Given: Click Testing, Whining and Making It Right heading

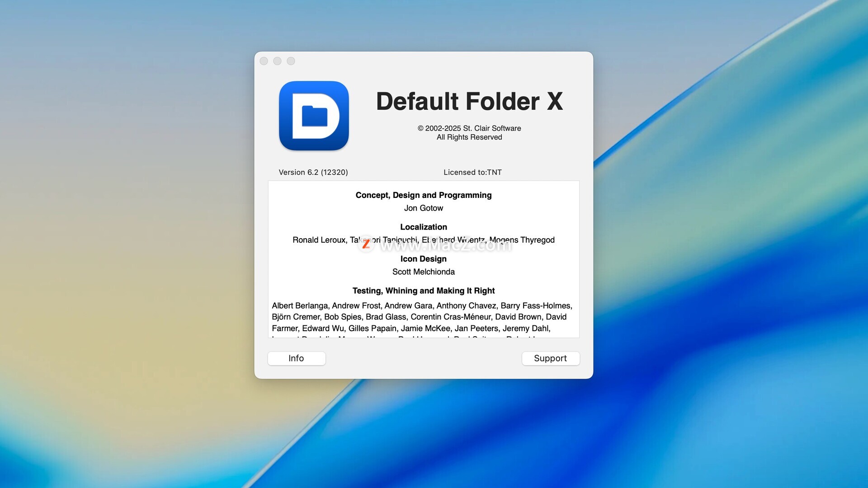Looking at the screenshot, I should (x=424, y=291).
